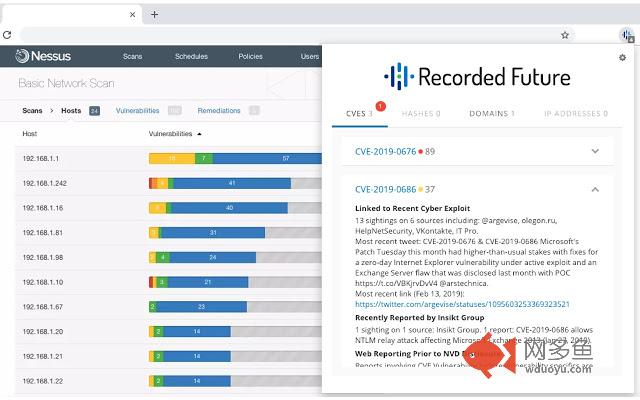The image size is (640, 400).
Task: Click green segment 7 for 192.168.1.1
Action: (x=204, y=158)
